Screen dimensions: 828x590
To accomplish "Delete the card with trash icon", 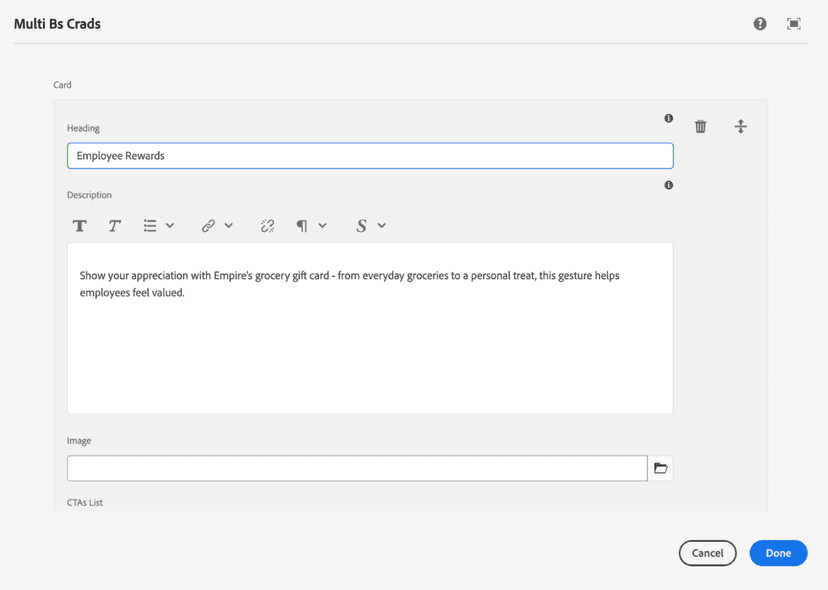I will tap(701, 126).
